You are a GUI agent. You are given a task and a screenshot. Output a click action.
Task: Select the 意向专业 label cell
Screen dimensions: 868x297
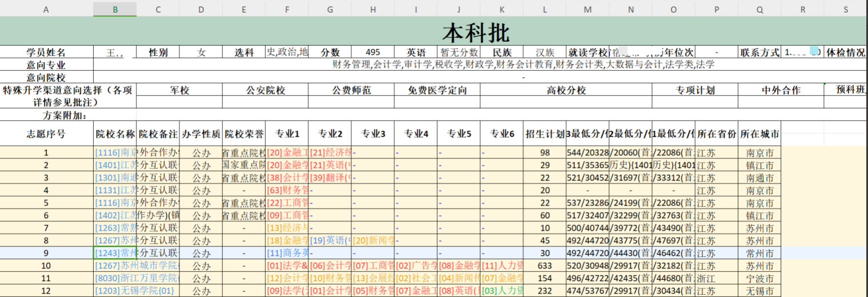[x=46, y=65]
